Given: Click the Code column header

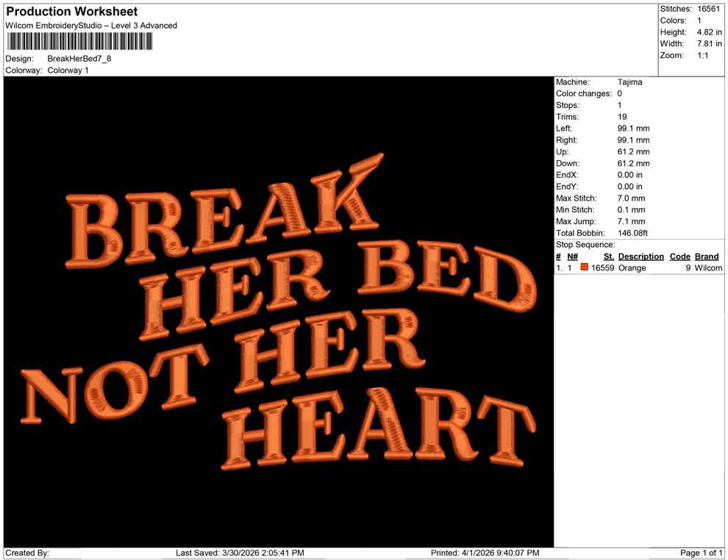Looking at the screenshot, I should [x=680, y=256].
